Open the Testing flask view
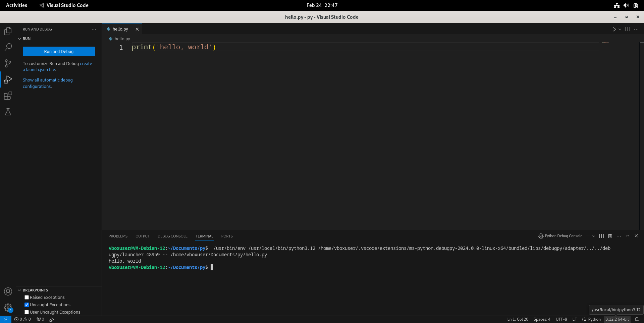644x323 pixels. pos(8,112)
